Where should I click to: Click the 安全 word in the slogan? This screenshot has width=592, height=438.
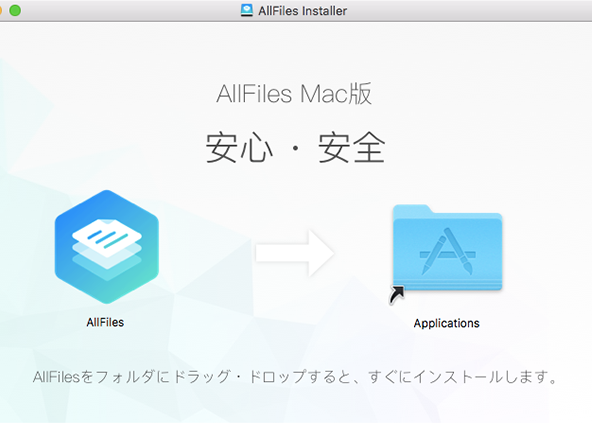coord(352,147)
